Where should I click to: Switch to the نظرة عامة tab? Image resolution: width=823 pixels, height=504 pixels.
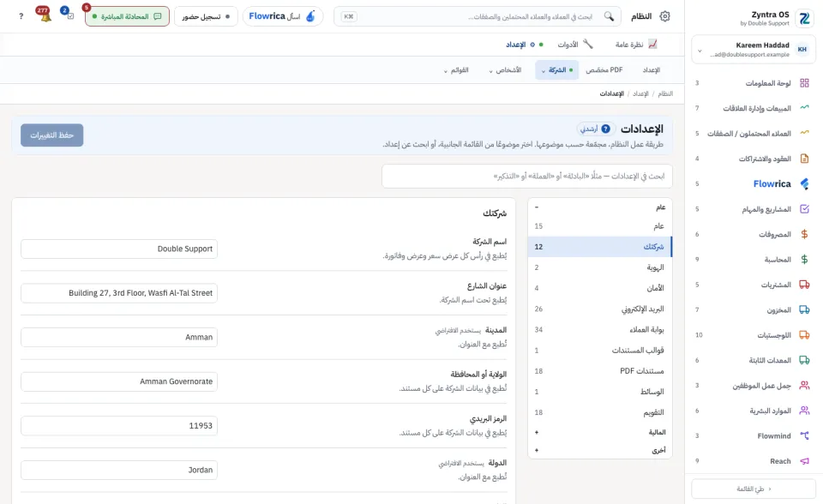point(636,45)
